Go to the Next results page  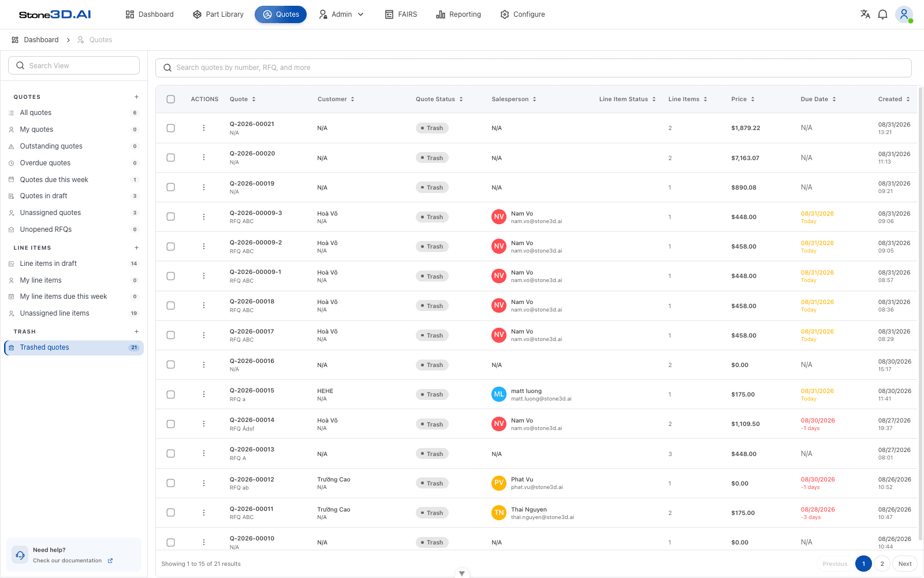[905, 564]
